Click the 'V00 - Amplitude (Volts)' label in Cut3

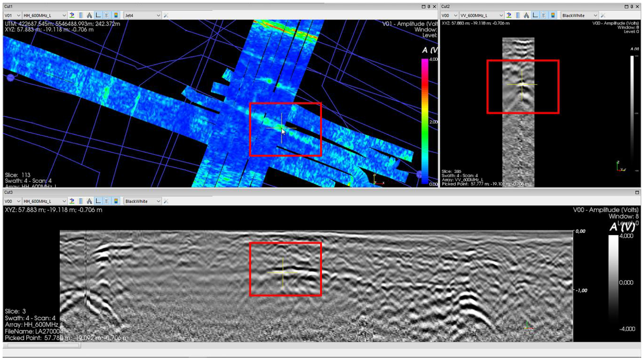606,210
